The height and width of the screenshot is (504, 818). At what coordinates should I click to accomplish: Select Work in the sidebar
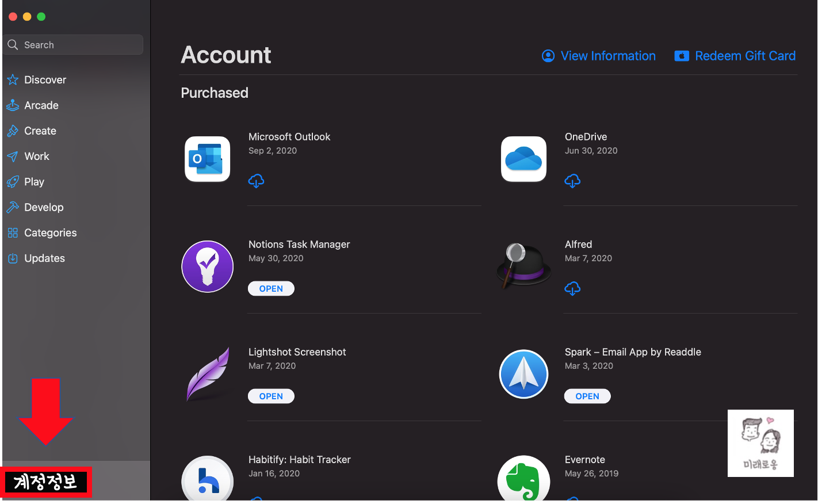pos(37,156)
